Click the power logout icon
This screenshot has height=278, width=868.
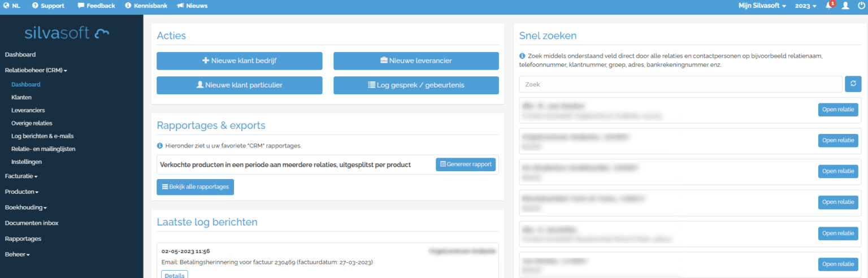coord(861,6)
